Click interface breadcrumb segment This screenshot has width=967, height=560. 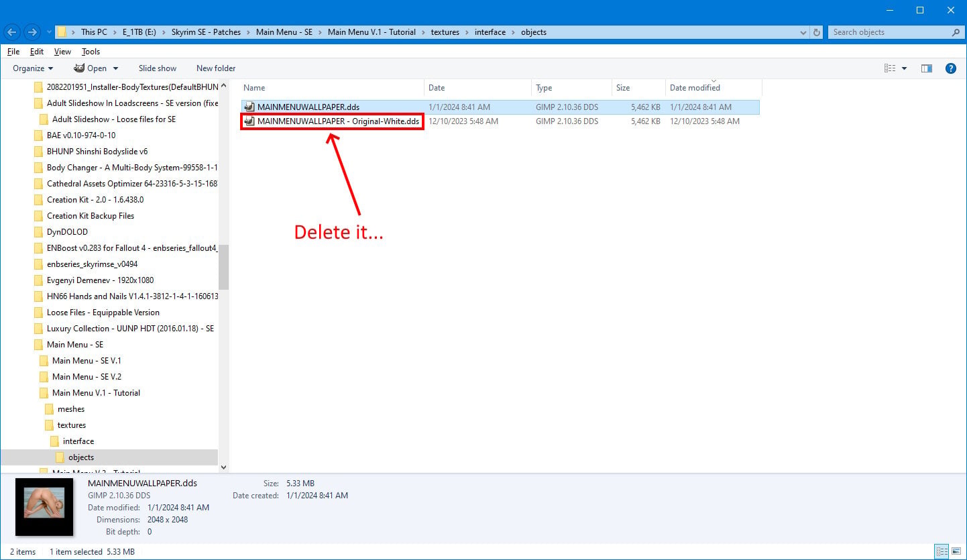point(490,32)
